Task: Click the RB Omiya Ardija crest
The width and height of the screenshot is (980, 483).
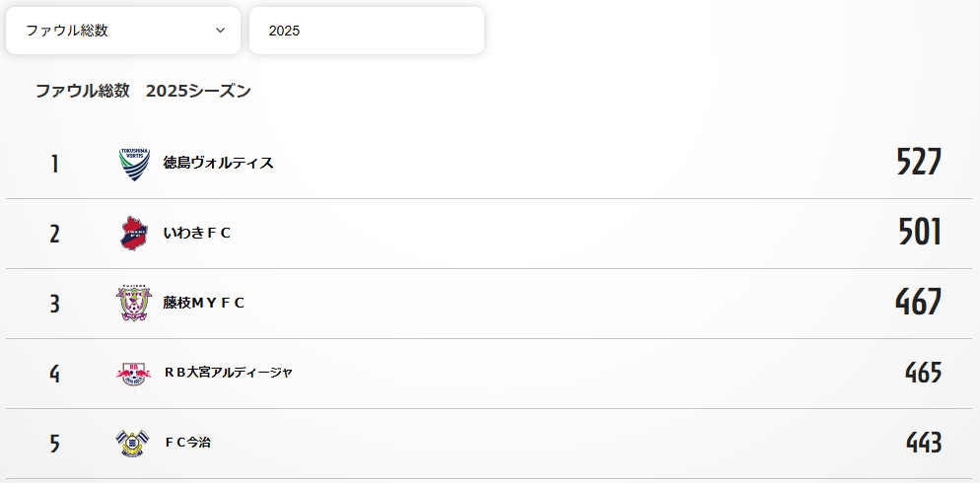Action: point(134,374)
